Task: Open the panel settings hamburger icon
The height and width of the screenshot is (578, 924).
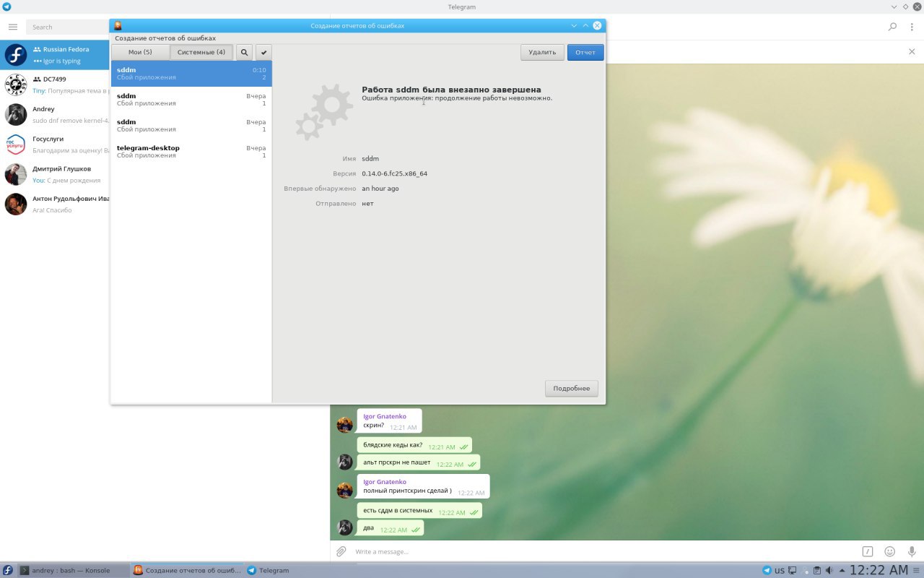Action: (917, 570)
